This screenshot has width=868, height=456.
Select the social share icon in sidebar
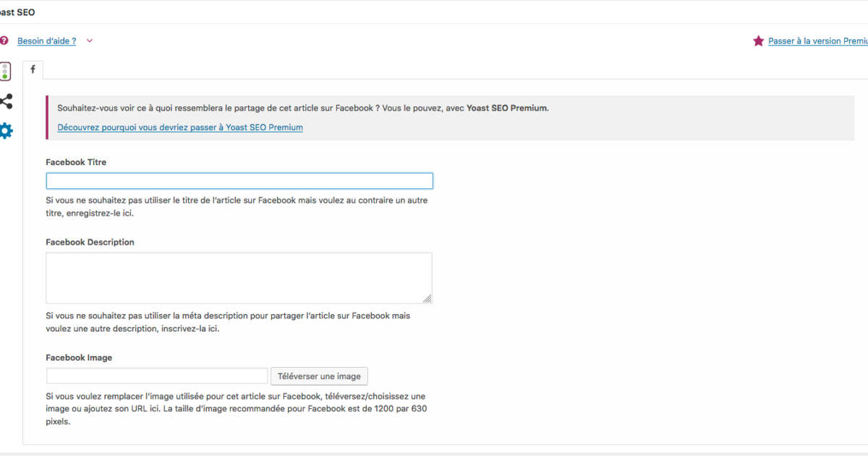(x=6, y=101)
